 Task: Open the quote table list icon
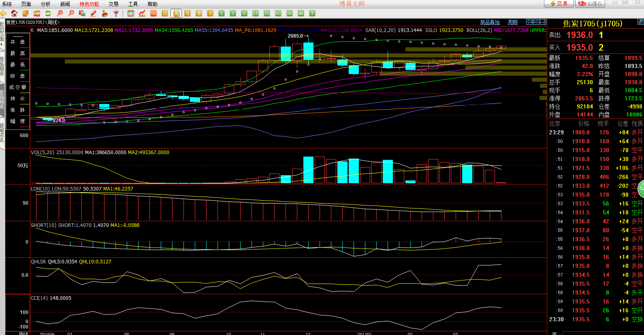point(131,13)
